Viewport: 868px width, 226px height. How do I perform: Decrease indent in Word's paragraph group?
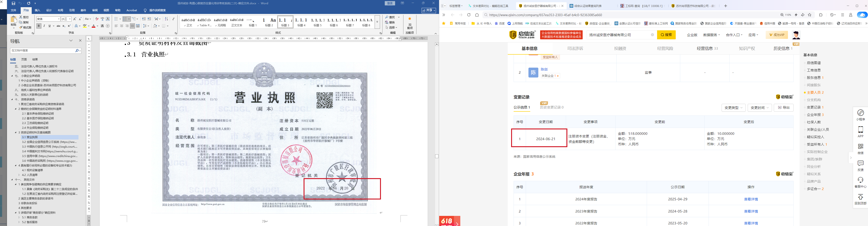pos(144,19)
